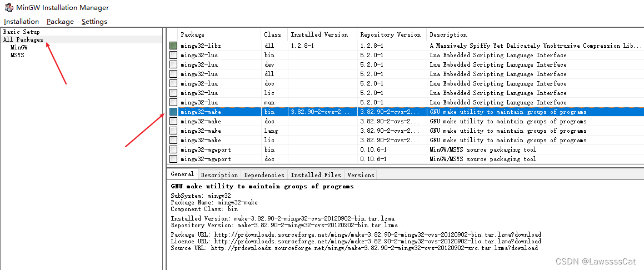Open the Package menu

pyautogui.click(x=60, y=21)
